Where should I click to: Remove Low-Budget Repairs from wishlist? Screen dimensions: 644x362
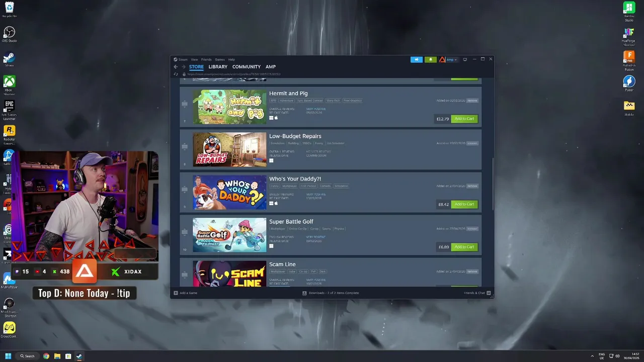point(472,143)
